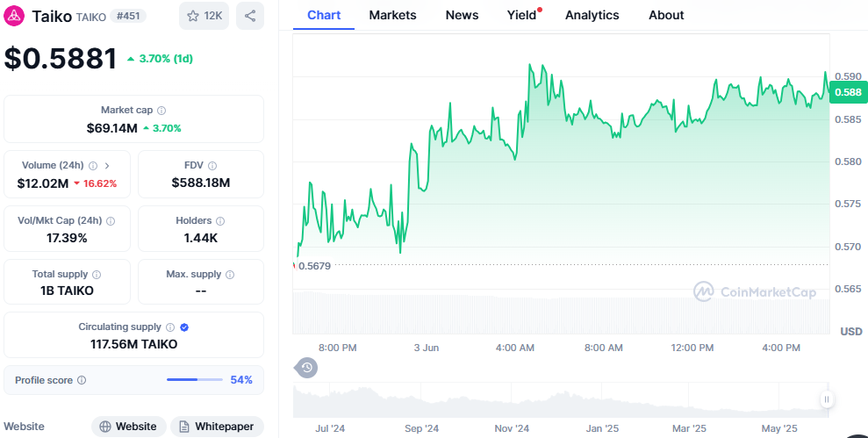Click the Nov '24 label on range overview
Image resolution: width=868 pixels, height=438 pixels.
tap(512, 428)
